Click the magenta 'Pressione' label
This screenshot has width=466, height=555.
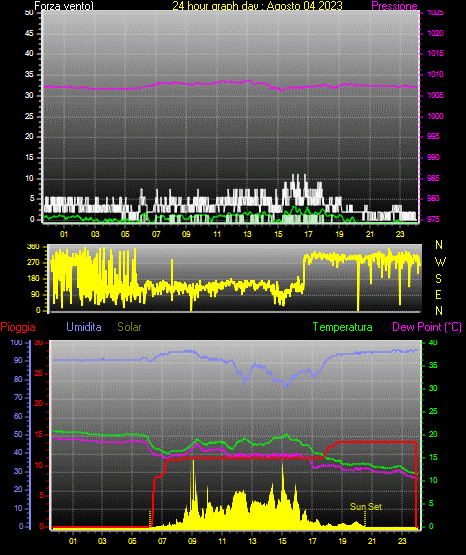pos(394,6)
